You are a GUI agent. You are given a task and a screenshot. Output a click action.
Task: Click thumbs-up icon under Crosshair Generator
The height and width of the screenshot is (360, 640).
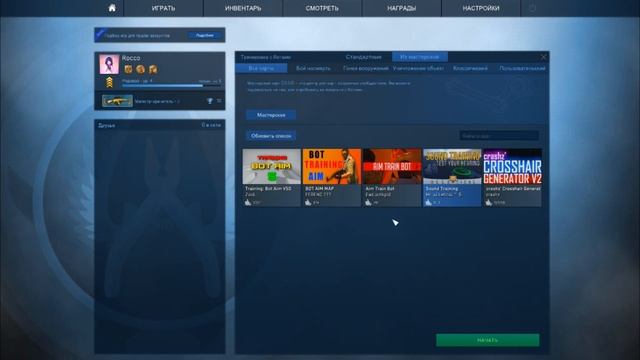click(x=489, y=202)
